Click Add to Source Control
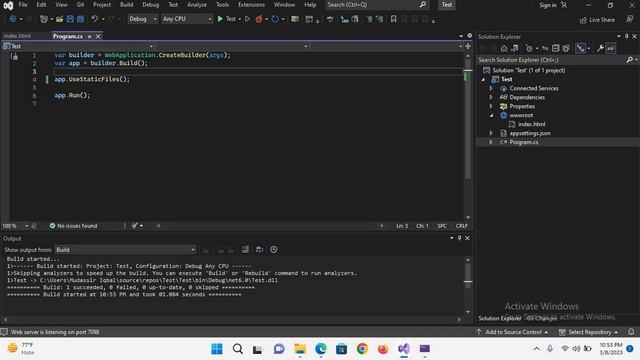The height and width of the screenshot is (360, 640). 512,332
